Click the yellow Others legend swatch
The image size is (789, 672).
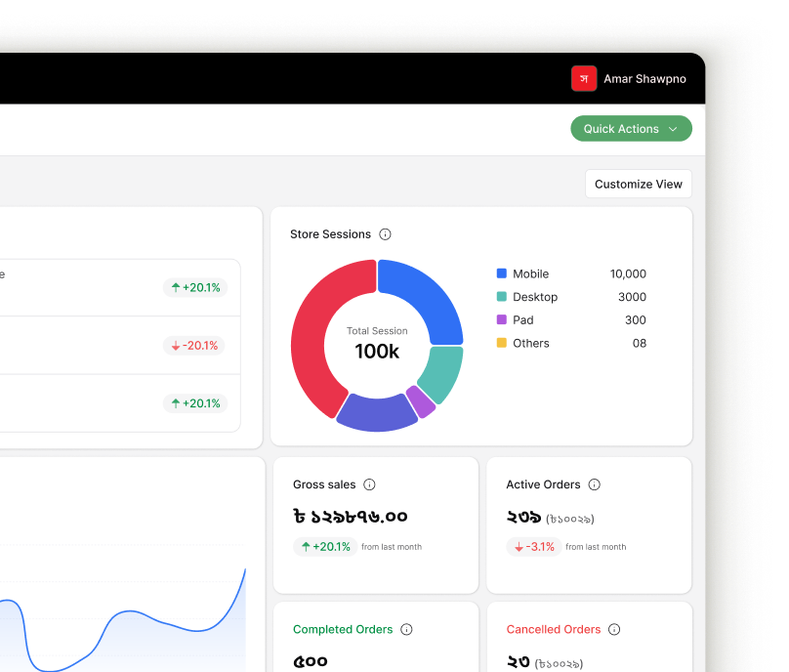coord(501,343)
